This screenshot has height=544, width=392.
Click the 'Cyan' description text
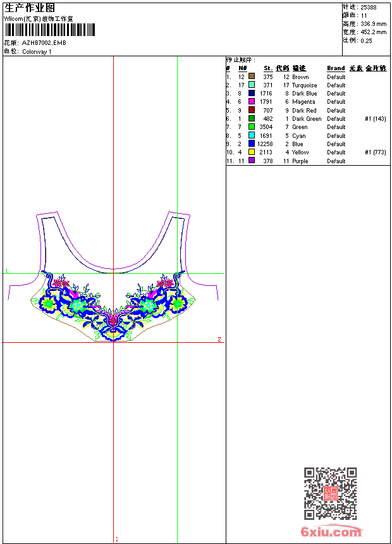[x=298, y=136]
